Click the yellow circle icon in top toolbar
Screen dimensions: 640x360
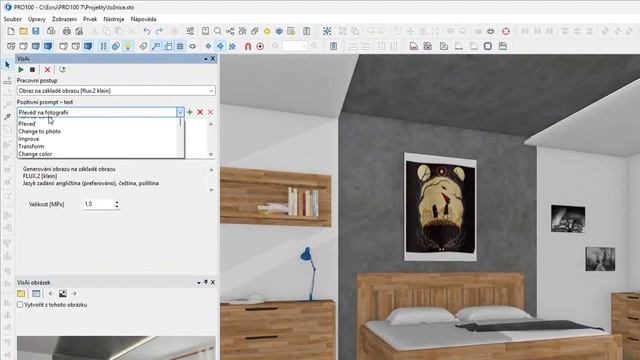coord(267,31)
